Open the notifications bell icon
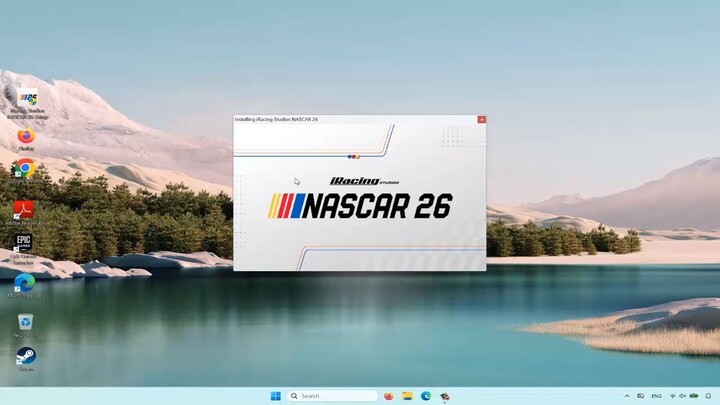The image size is (720, 405). pos(708,396)
